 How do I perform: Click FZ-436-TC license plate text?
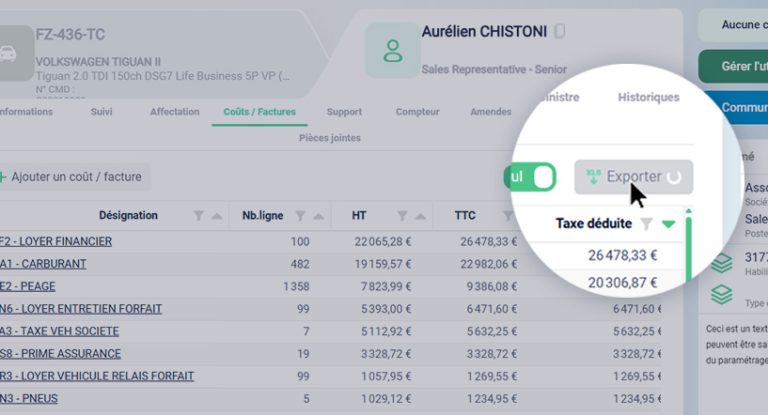tap(71, 35)
